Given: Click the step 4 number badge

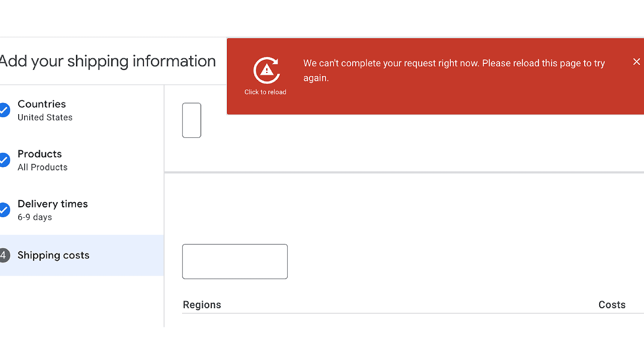Looking at the screenshot, I should tap(4, 255).
